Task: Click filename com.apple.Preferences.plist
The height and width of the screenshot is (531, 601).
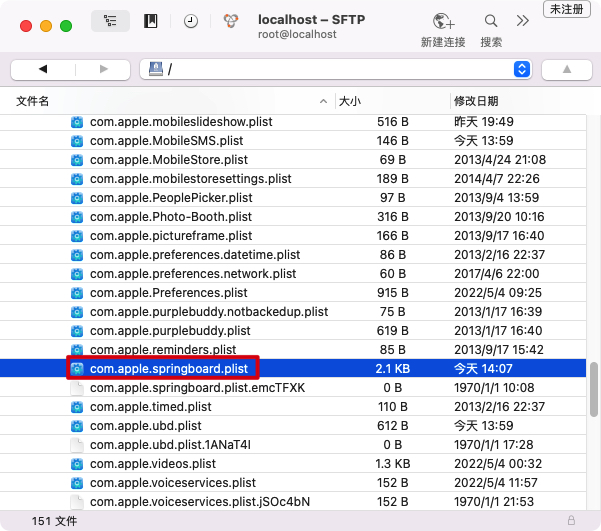Action: click(x=169, y=293)
